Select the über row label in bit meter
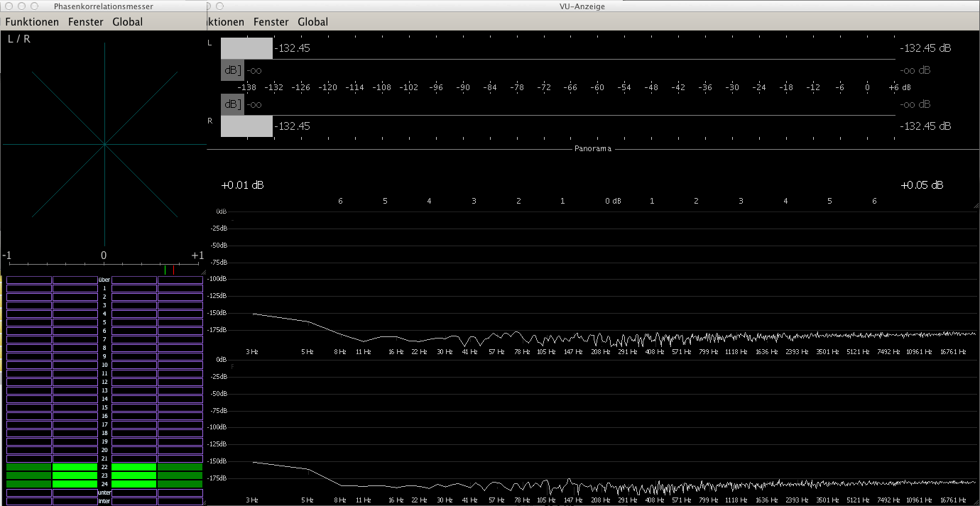Image resolution: width=980 pixels, height=506 pixels. (104, 280)
